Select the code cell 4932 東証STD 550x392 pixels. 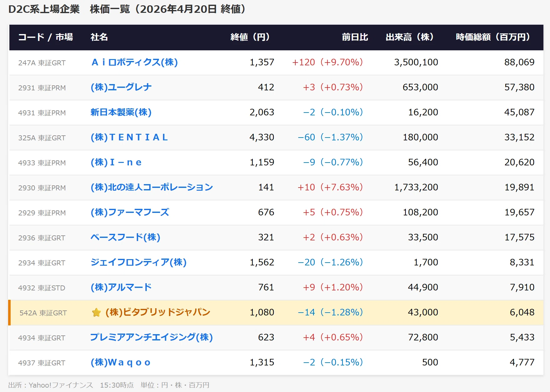click(42, 288)
